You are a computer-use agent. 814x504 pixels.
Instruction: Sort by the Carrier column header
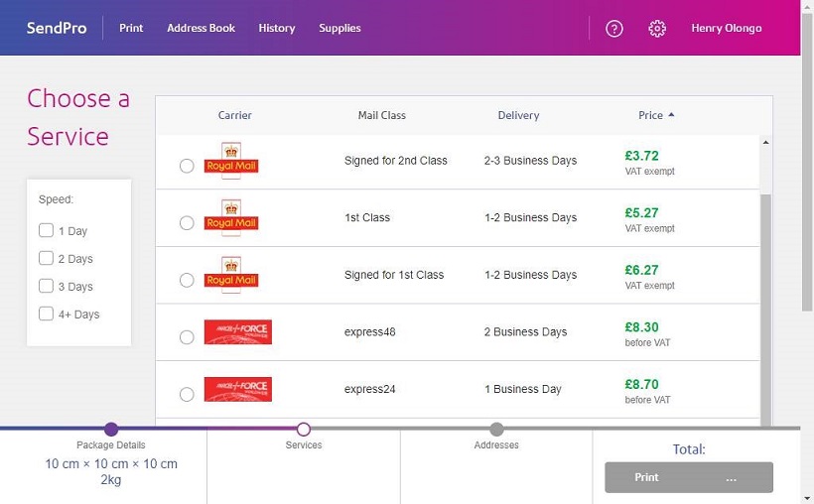coord(234,115)
